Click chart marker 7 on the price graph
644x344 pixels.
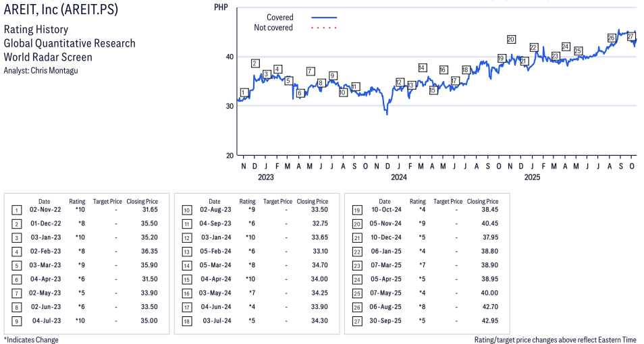pyautogui.click(x=310, y=71)
